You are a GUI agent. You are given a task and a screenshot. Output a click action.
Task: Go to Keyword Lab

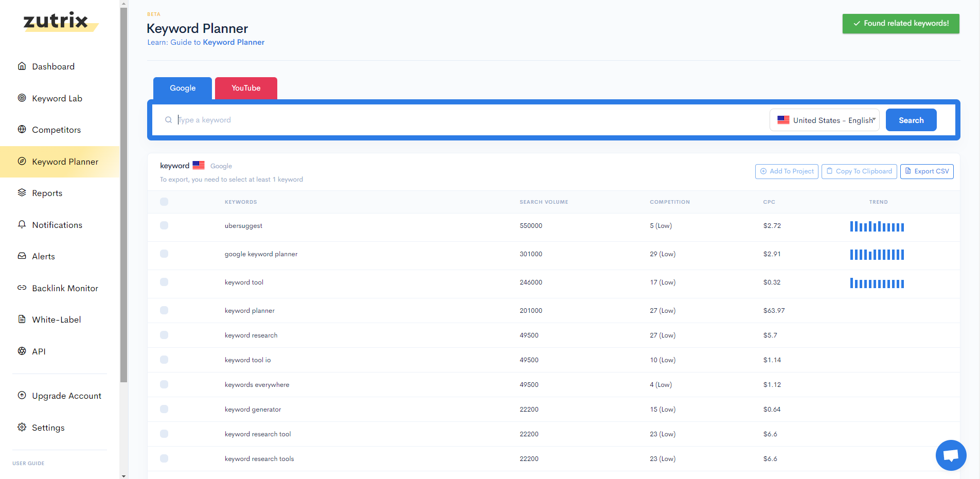click(57, 98)
